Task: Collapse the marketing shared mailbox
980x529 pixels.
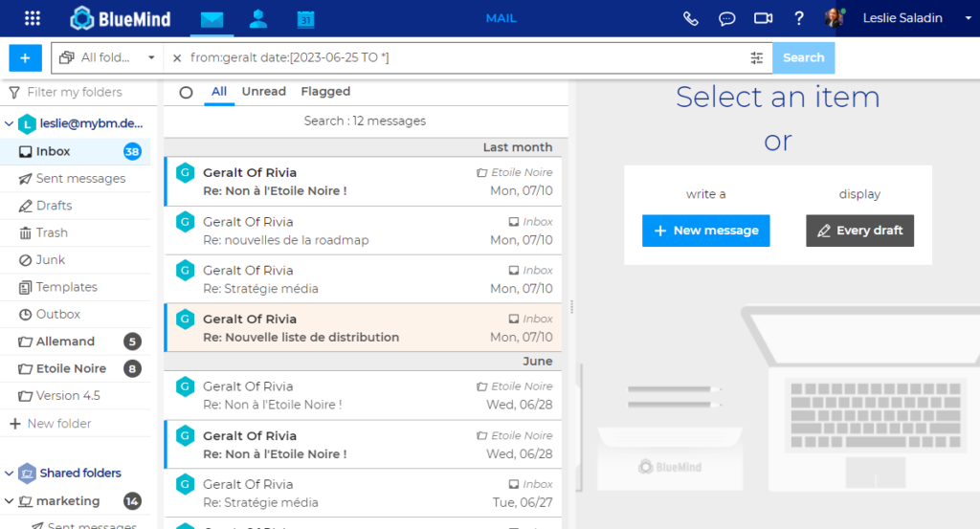Action: pos(9,501)
